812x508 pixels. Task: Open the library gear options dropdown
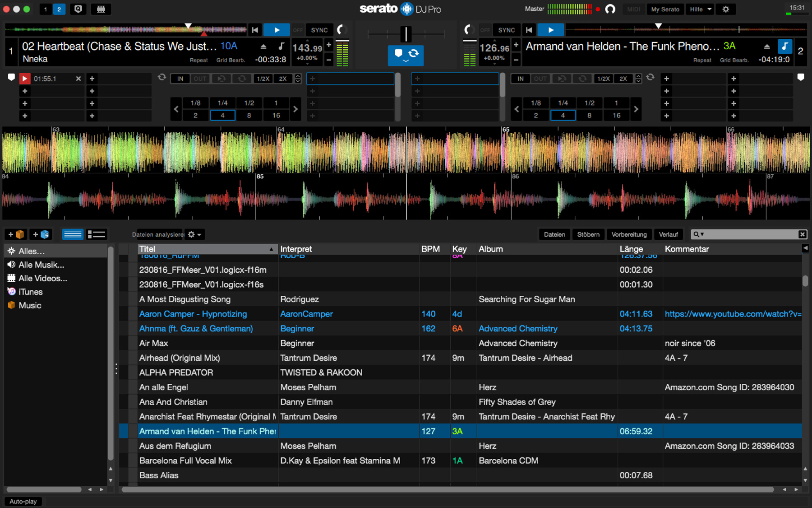point(194,234)
